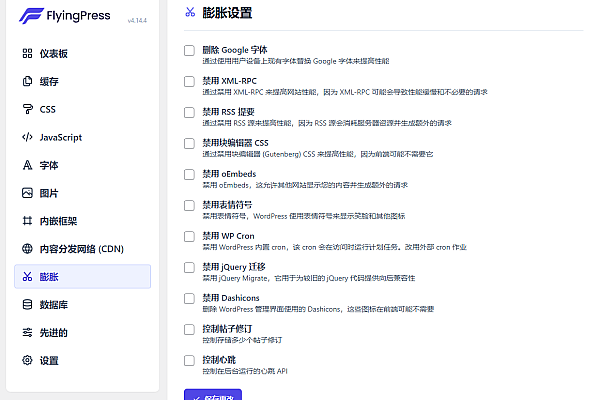Enable the 控制心跳 checkbox

[189, 360]
